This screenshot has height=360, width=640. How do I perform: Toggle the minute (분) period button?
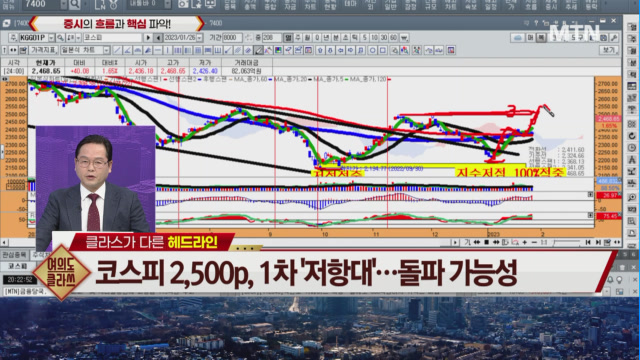coord(335,38)
